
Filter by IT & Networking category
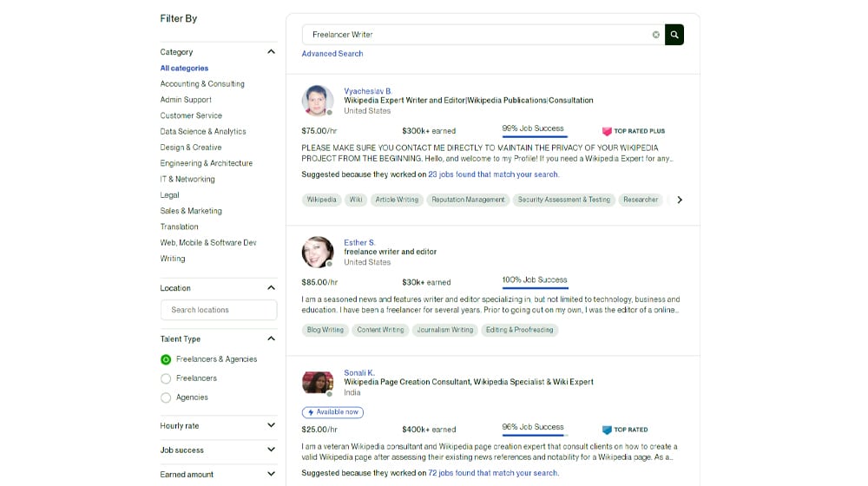tap(187, 180)
